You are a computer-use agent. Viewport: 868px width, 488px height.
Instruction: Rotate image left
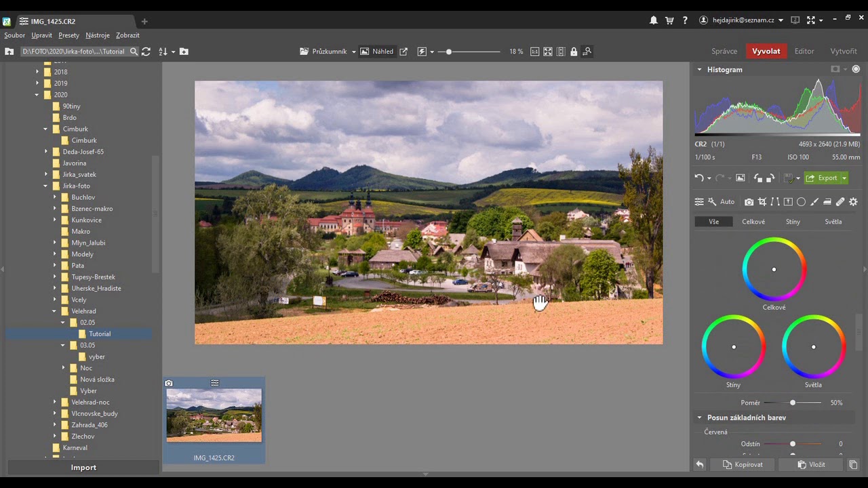pyautogui.click(x=757, y=178)
